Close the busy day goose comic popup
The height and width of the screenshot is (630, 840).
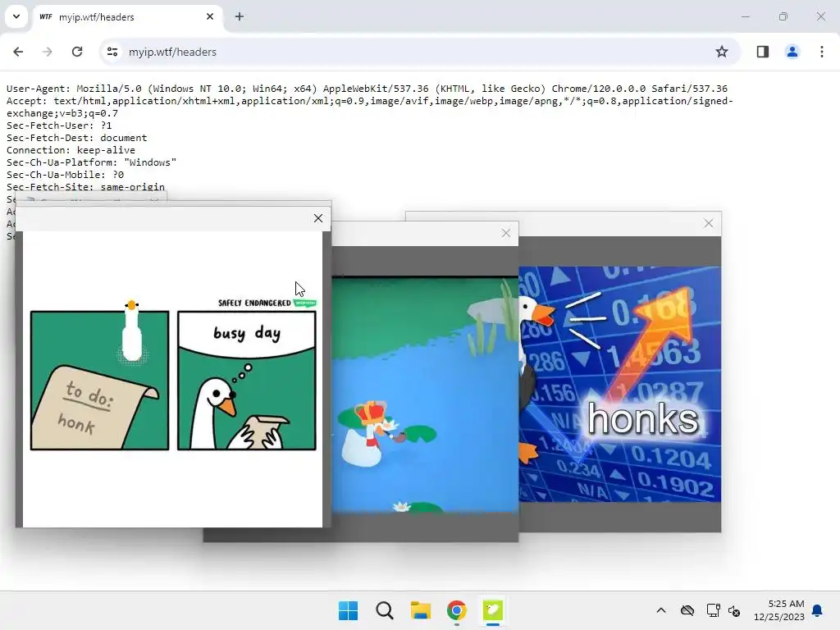[x=318, y=218]
